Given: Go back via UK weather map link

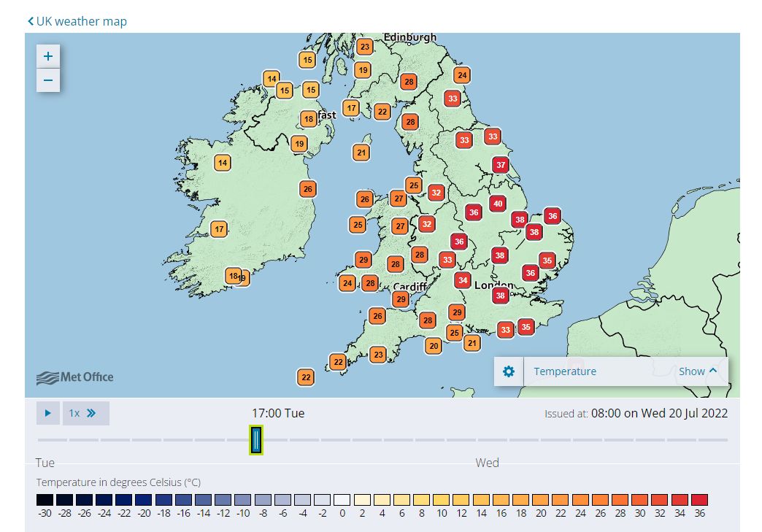Looking at the screenshot, I should [77, 21].
